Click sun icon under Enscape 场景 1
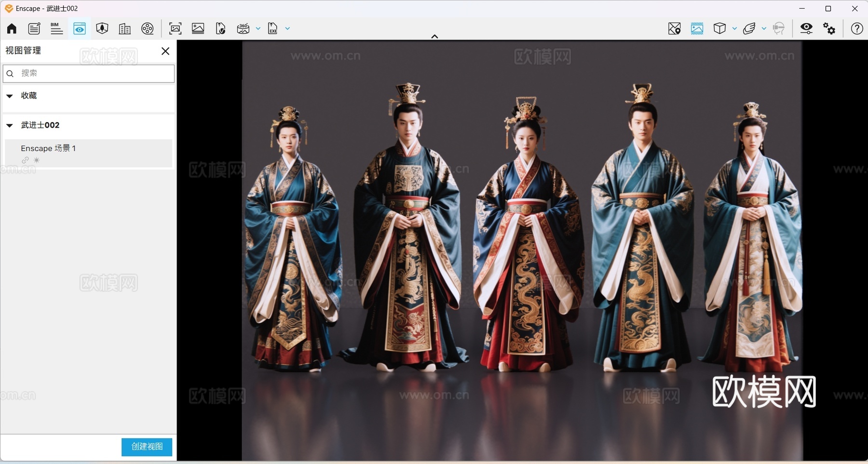Screen dimensions: 868x464 [x=37, y=160]
